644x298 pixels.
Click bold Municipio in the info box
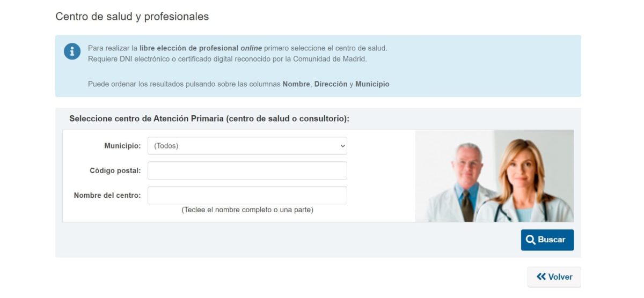(372, 84)
